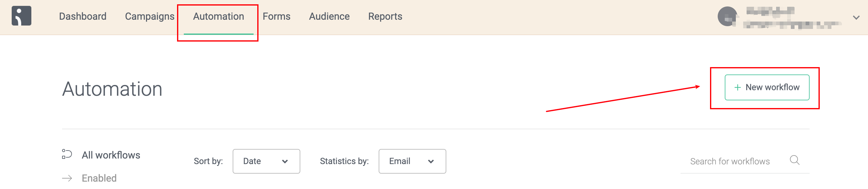
Task: Filter by Enabled workflows
Action: point(99,178)
